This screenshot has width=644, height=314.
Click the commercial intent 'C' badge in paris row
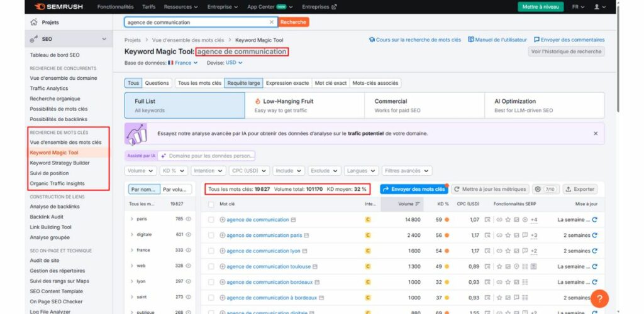pyautogui.click(x=367, y=235)
